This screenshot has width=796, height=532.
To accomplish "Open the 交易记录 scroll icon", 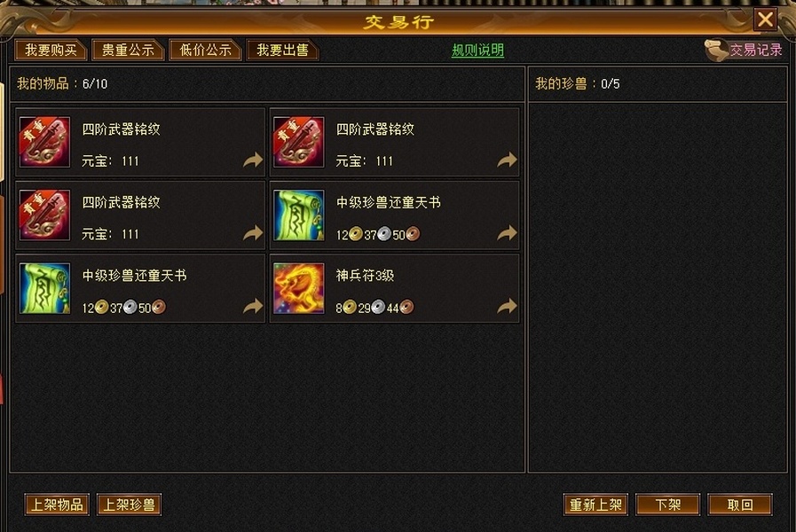I will [x=716, y=50].
